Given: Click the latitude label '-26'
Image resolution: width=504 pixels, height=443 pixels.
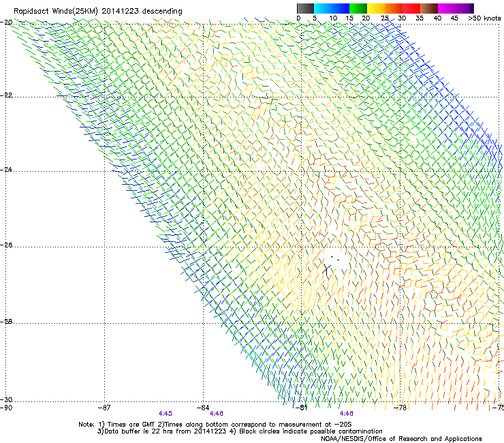Looking at the screenshot, I should coord(6,245).
